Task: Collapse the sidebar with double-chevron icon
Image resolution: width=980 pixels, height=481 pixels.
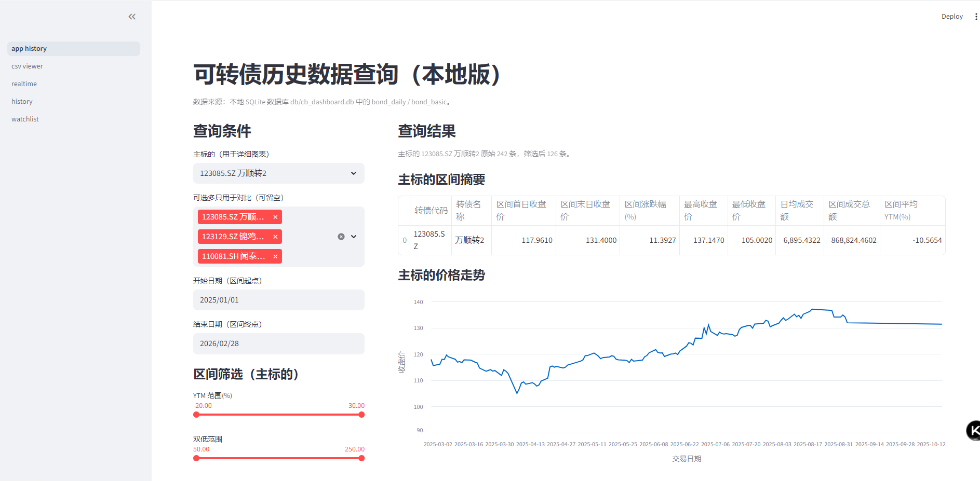Action: 132,17
